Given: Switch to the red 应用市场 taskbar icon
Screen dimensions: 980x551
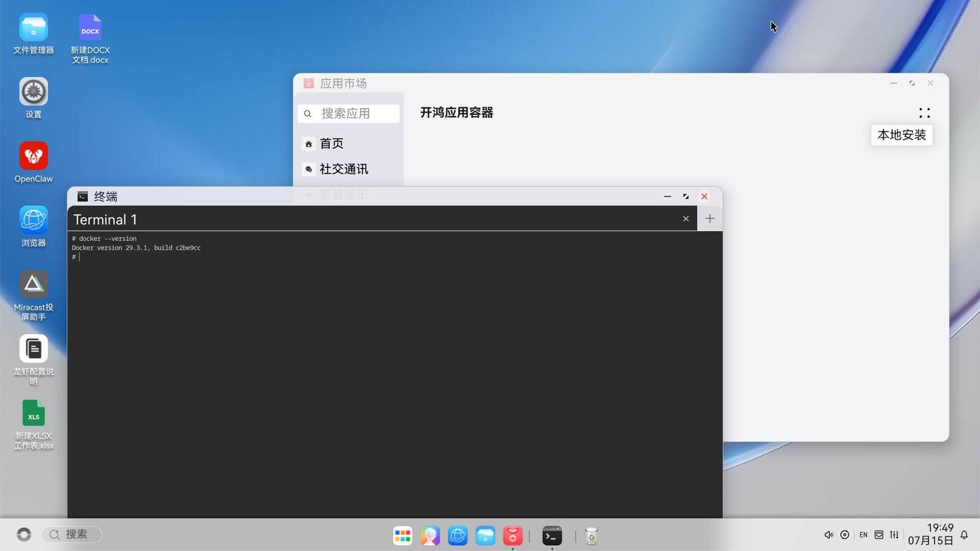Looking at the screenshot, I should coord(512,536).
